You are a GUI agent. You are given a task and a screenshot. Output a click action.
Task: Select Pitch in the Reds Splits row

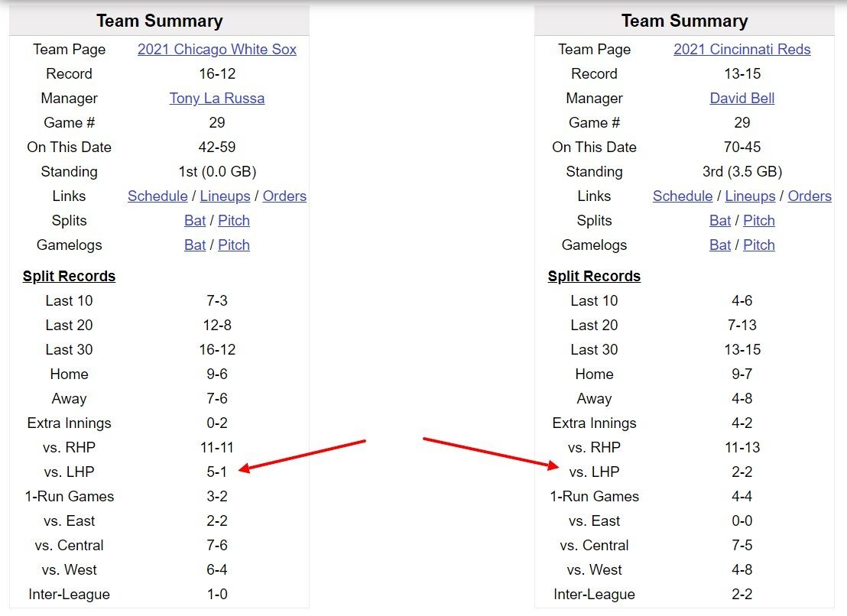coord(759,221)
